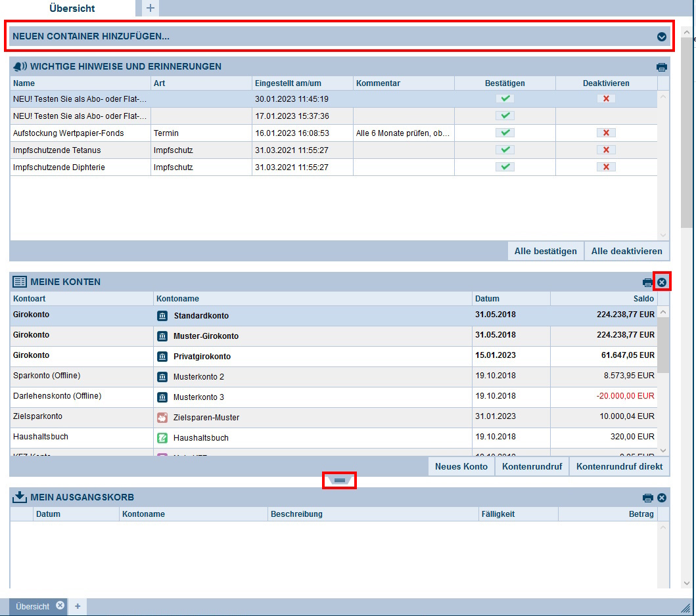Open the Neuen Container hinzufügen bar
The height and width of the screenshot is (616, 696).
340,36
